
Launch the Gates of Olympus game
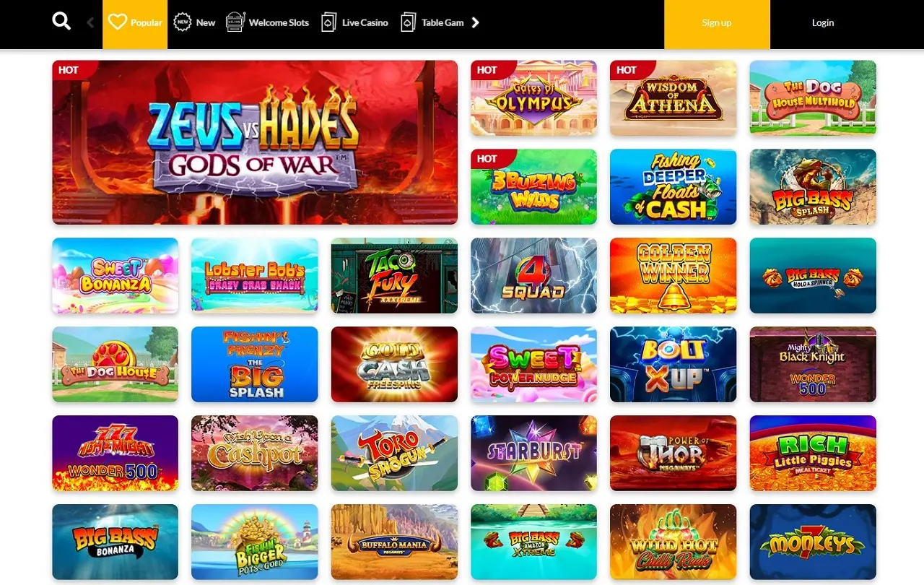pos(534,98)
